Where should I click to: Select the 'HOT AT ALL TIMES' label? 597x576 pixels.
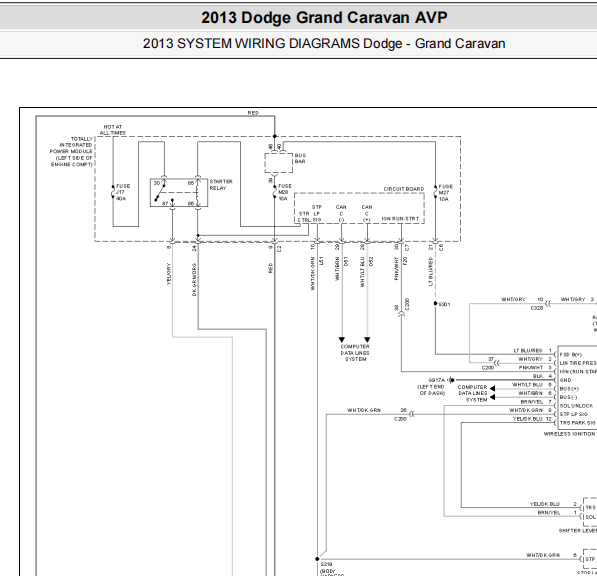tap(113, 130)
